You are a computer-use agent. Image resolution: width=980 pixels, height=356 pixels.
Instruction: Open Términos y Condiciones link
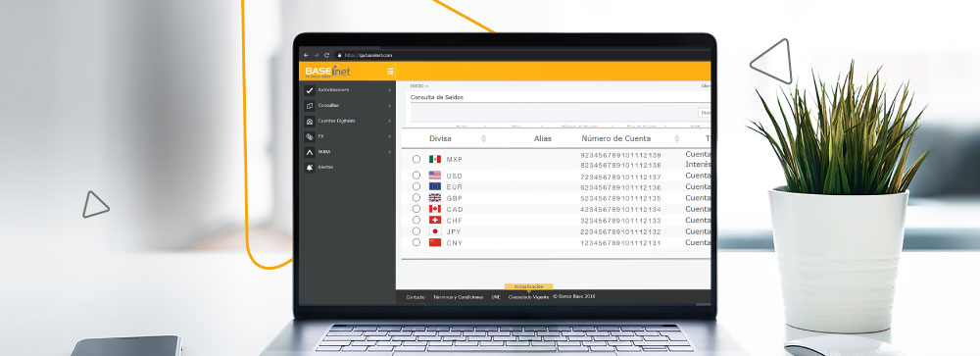pyautogui.click(x=458, y=297)
